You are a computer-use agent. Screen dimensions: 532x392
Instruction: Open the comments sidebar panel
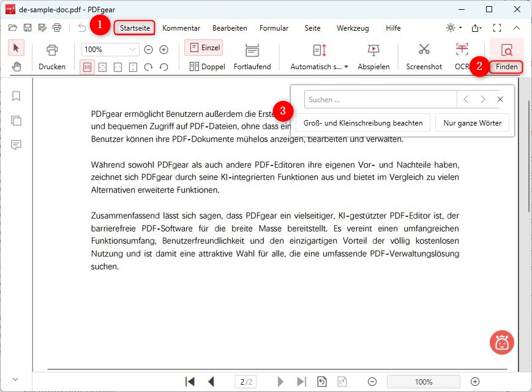(16, 145)
